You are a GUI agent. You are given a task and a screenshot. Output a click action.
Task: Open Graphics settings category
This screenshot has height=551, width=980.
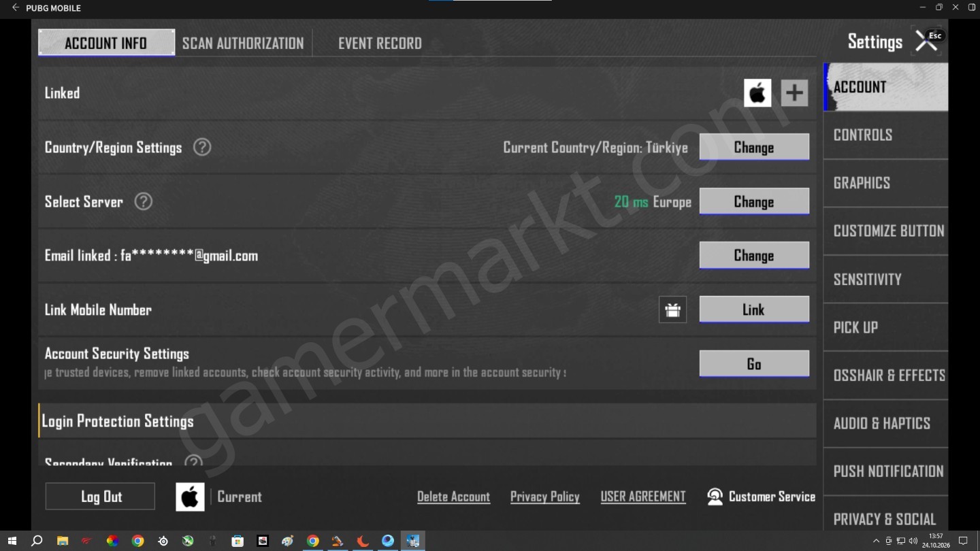885,183
